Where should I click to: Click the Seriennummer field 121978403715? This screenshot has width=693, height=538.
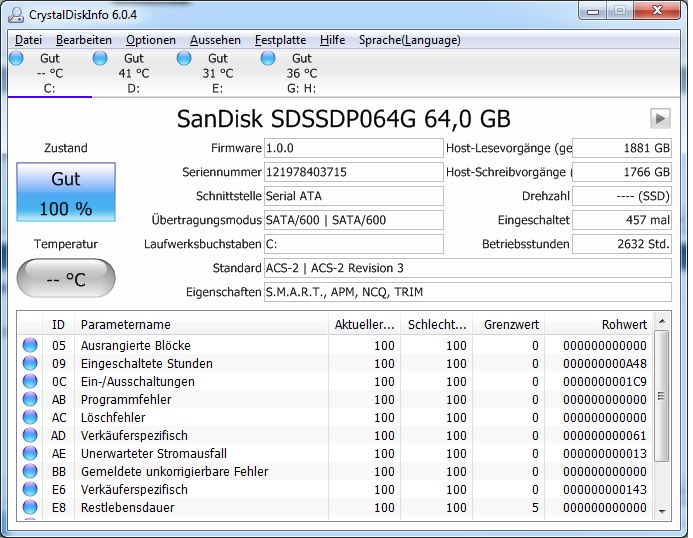click(354, 172)
